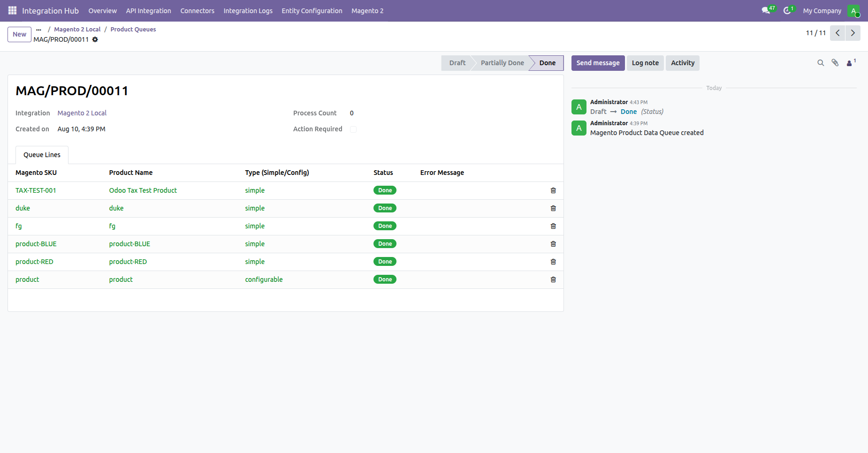The width and height of the screenshot is (868, 453).
Task: Delete product-RED queue line trash icon
Action: pyautogui.click(x=553, y=262)
